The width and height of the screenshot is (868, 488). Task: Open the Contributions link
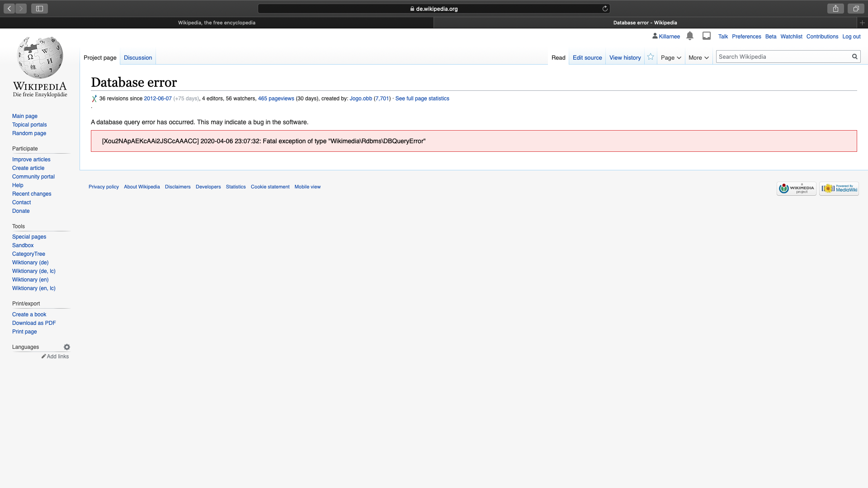click(822, 37)
